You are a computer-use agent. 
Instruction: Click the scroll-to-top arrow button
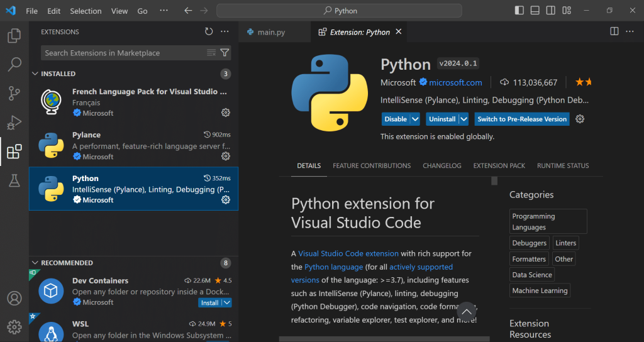[x=467, y=312]
